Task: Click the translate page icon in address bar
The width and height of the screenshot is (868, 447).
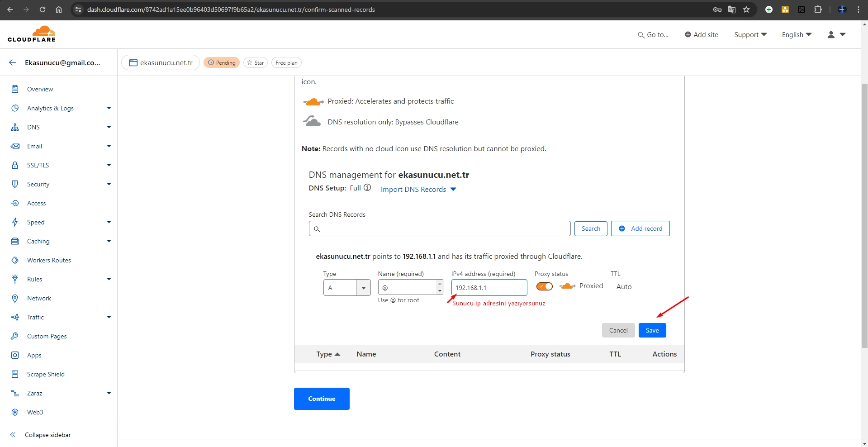Action: (732, 10)
